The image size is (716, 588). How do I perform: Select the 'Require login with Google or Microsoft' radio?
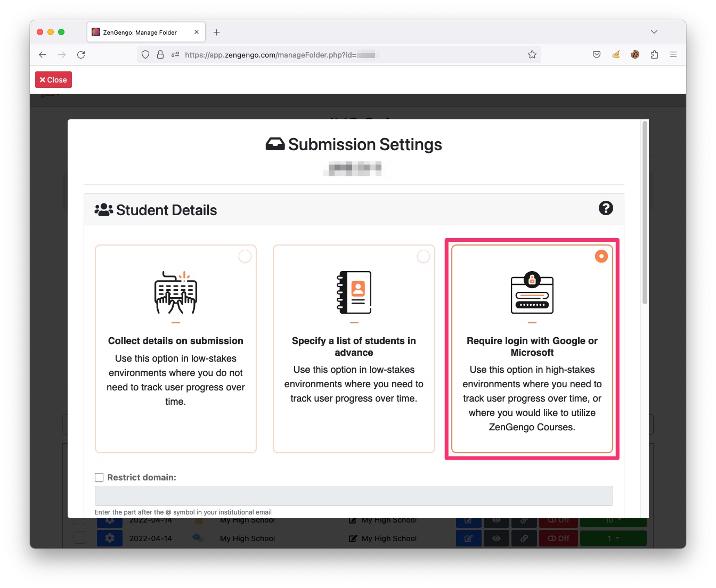[x=601, y=256]
